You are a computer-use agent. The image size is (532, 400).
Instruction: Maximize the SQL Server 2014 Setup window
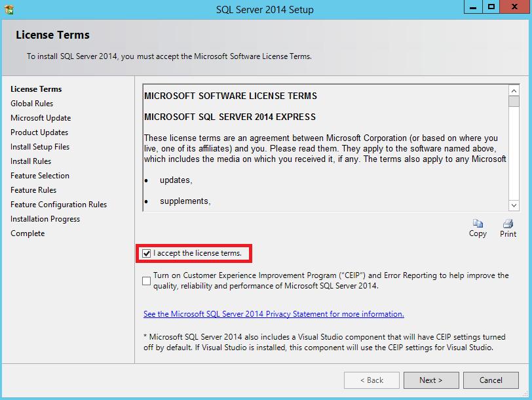[x=491, y=7]
